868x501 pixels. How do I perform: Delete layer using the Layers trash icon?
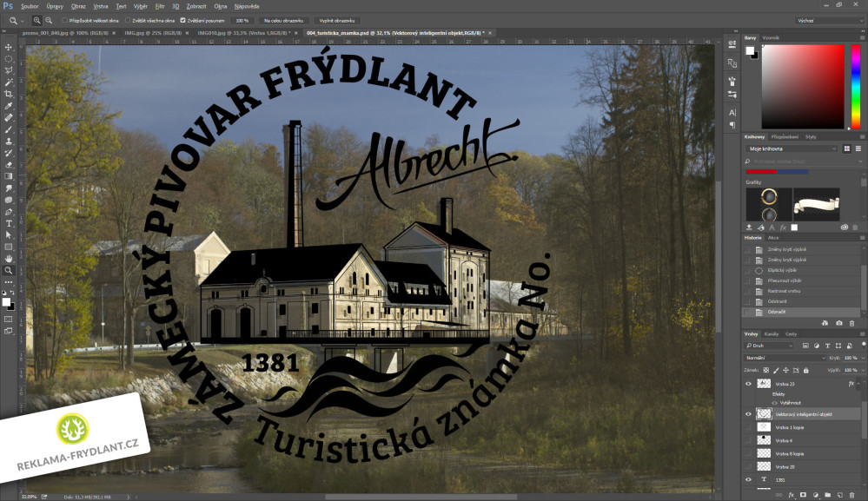[x=851, y=495]
